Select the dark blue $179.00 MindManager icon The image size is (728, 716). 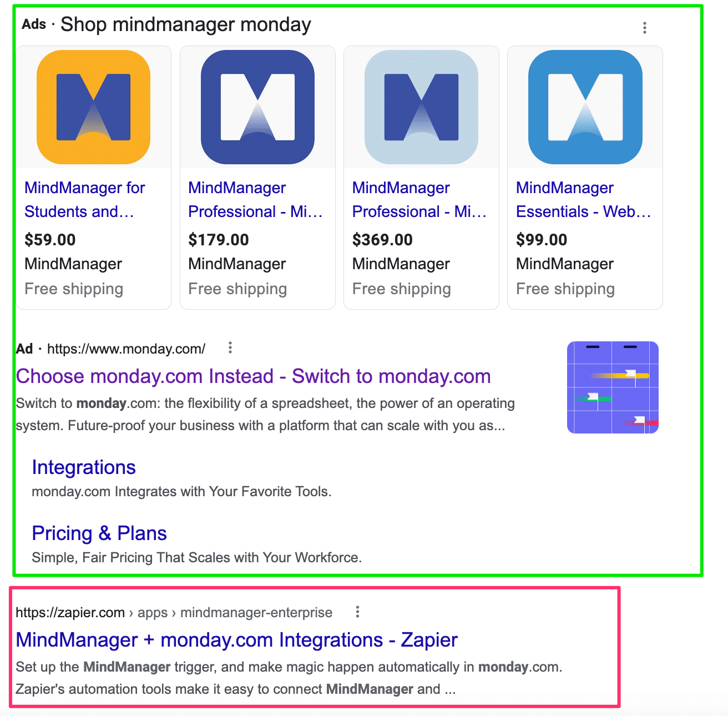tap(257, 107)
